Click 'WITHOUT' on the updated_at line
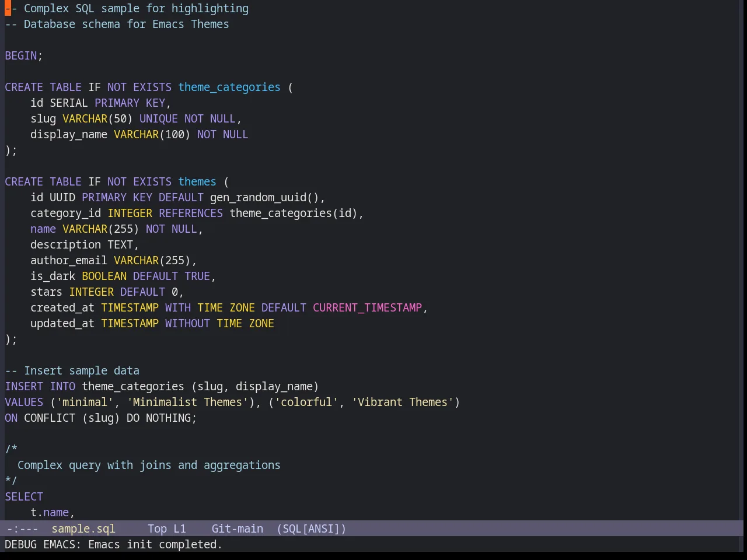747x560 pixels. coord(187,323)
